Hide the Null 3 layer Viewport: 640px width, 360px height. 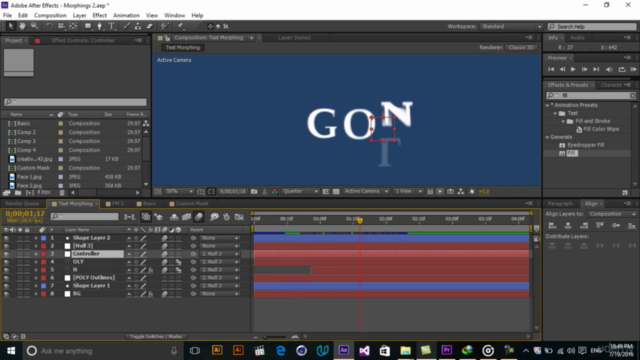coord(6,246)
